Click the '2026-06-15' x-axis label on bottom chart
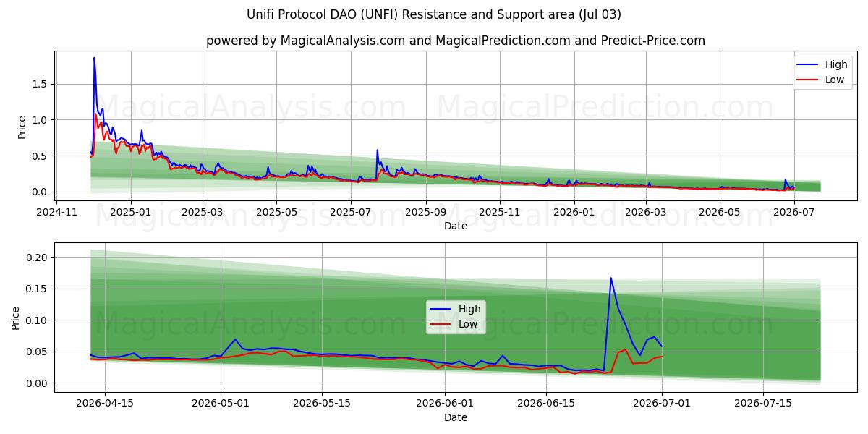The image size is (868, 434). coord(546,404)
